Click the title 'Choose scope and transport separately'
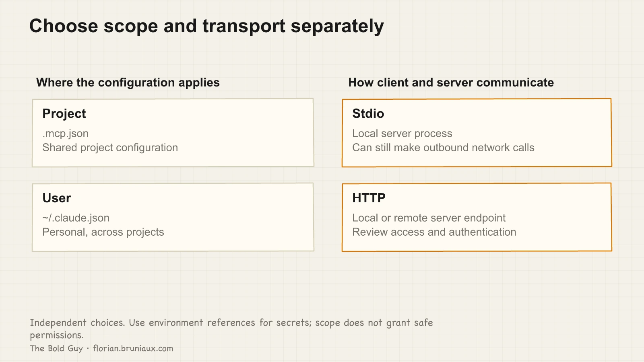 pos(206,26)
